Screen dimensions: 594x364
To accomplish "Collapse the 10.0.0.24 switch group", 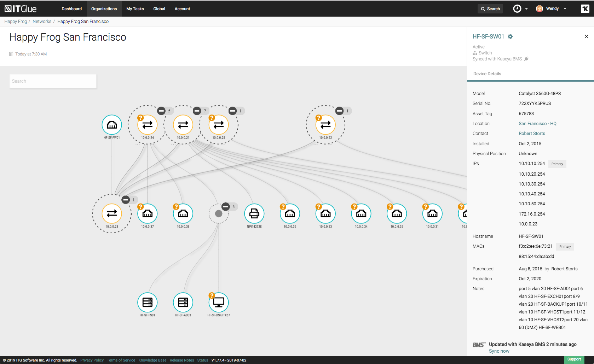I will [x=161, y=111].
